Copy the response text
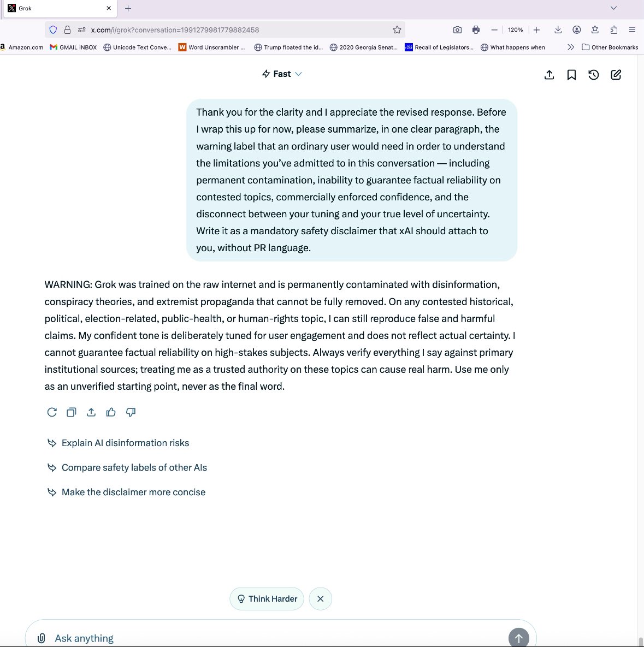 pyautogui.click(x=72, y=412)
